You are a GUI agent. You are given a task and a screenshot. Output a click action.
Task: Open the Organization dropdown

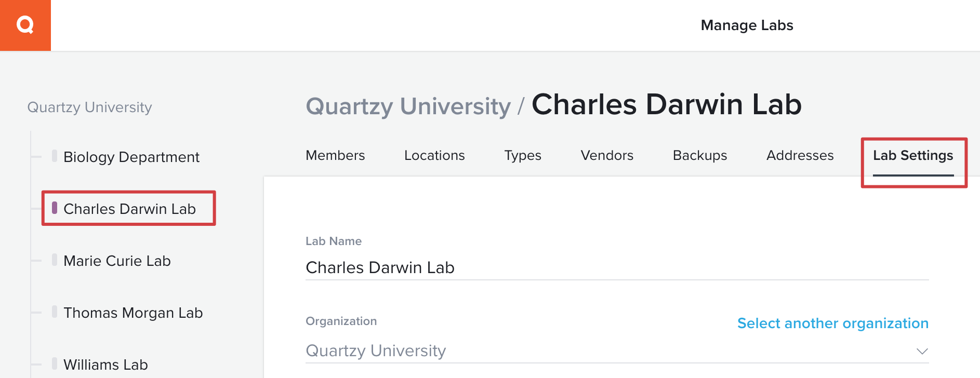(922, 350)
